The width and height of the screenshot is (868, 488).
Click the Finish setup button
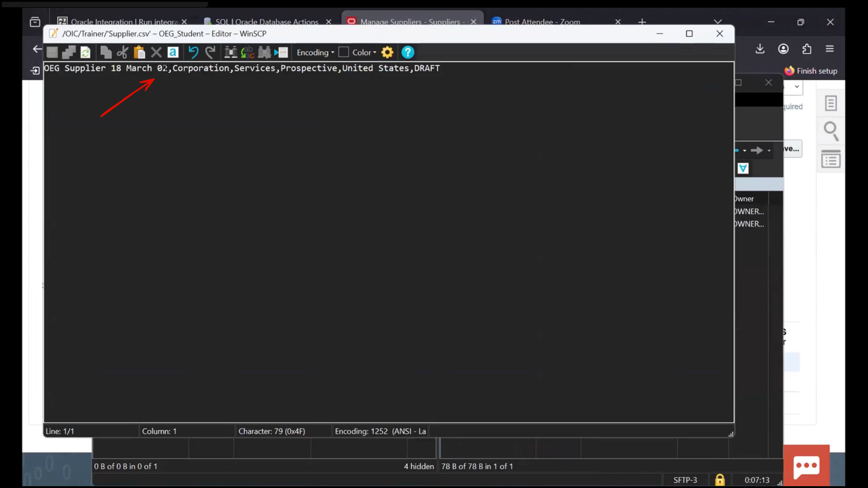[811, 71]
